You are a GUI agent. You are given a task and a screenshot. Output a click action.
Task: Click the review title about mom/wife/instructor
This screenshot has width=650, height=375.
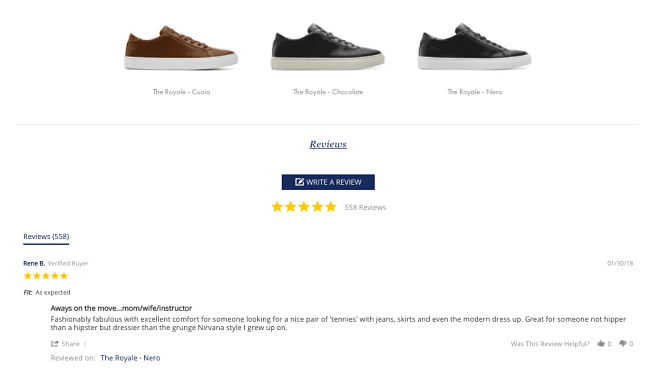pyautogui.click(x=121, y=308)
